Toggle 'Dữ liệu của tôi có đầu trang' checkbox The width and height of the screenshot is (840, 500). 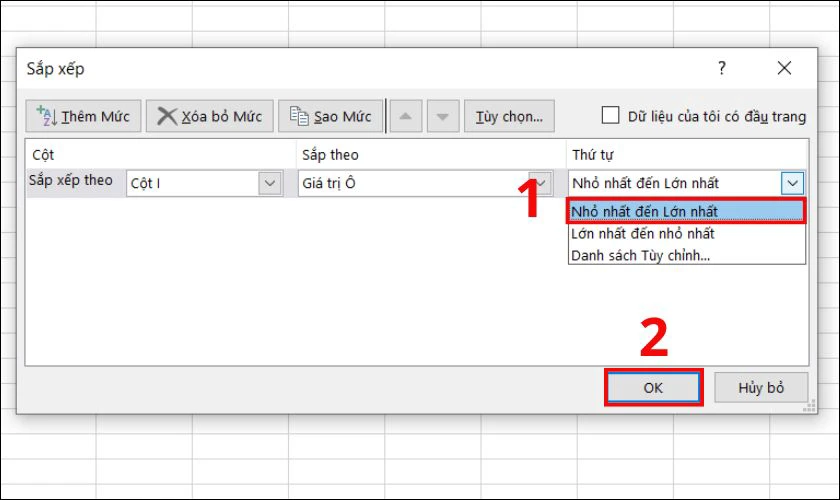coord(610,115)
